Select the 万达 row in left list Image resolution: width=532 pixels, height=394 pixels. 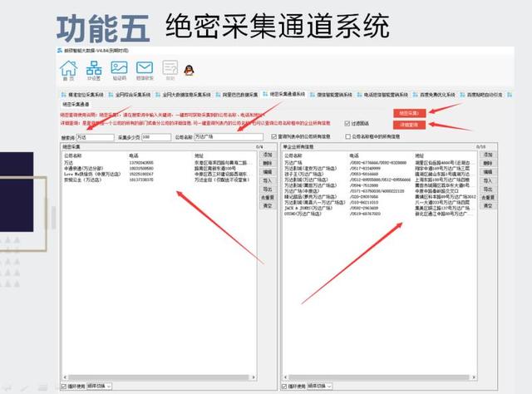tap(158, 163)
